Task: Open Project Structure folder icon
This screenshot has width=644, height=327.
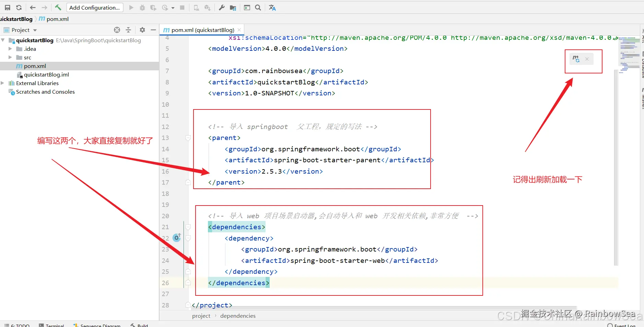Action: (x=233, y=8)
